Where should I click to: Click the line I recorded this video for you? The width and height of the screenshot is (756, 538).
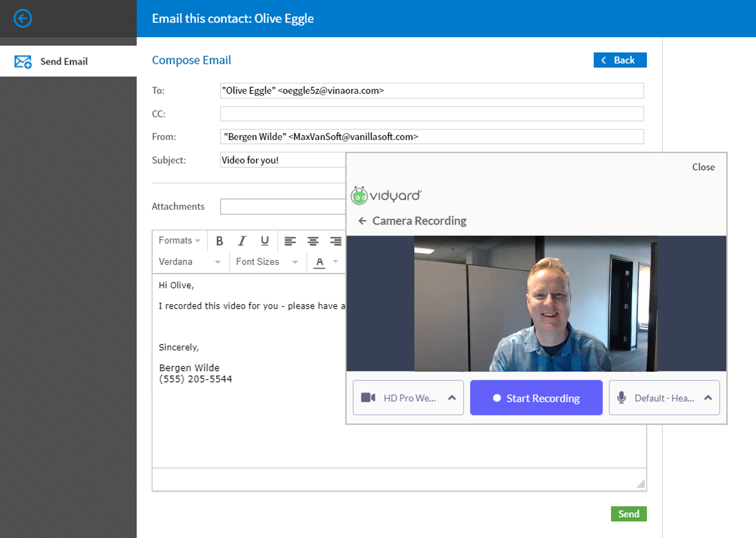(x=252, y=306)
